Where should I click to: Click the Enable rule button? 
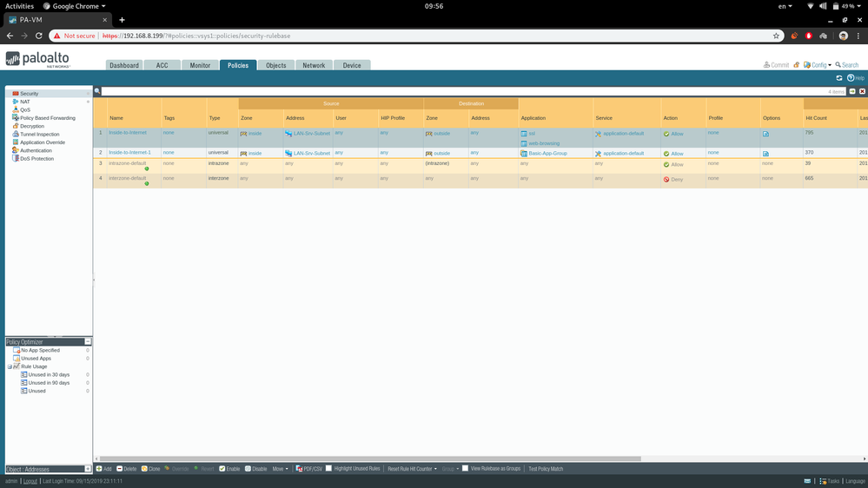[229, 469]
